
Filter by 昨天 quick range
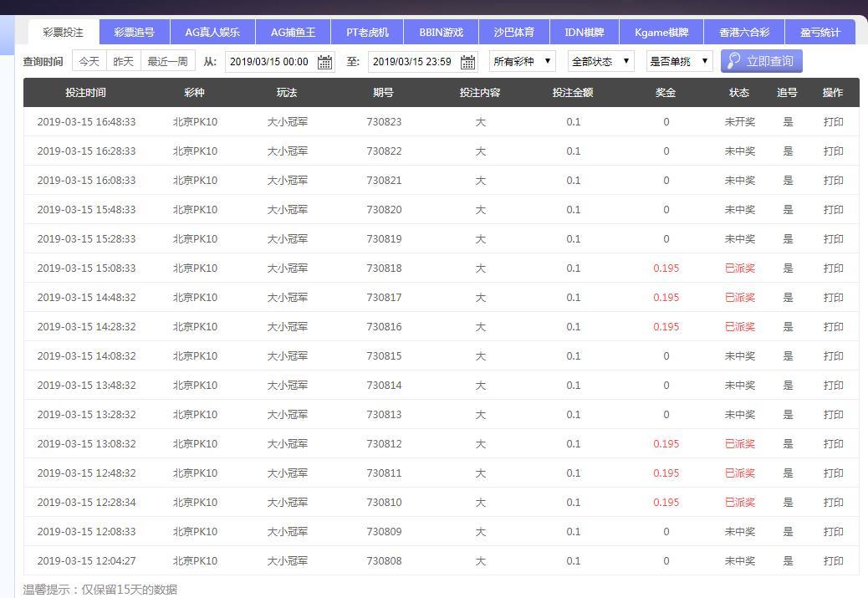(124, 61)
